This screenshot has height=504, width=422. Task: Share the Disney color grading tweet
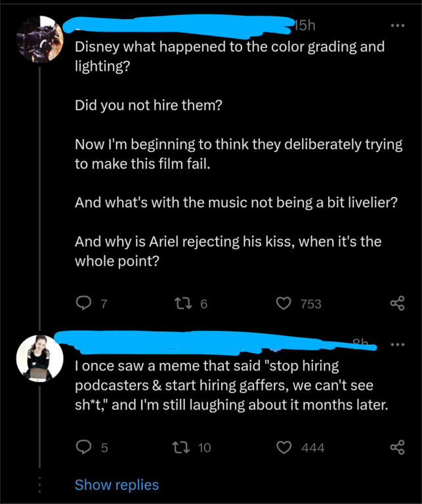tap(397, 303)
